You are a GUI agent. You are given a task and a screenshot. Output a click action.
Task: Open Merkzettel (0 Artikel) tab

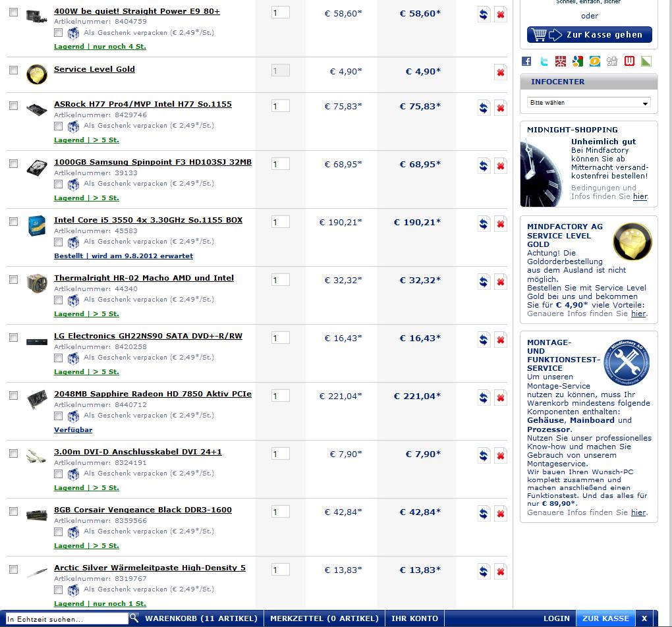(324, 618)
